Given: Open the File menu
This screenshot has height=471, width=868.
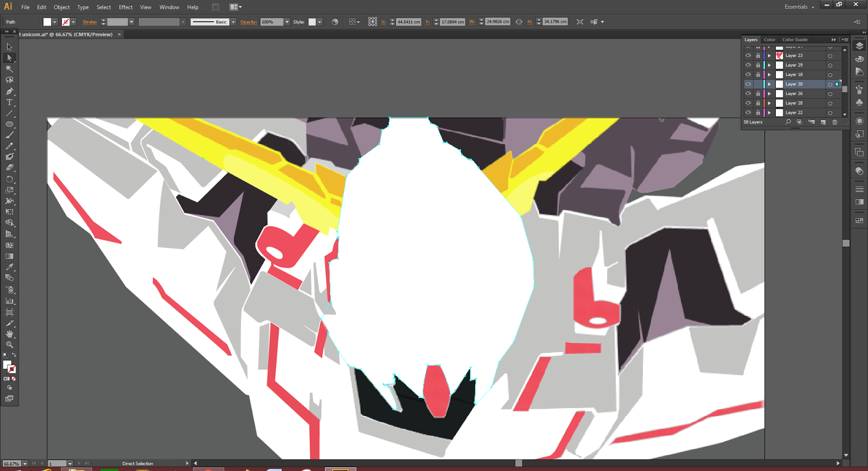Looking at the screenshot, I should point(25,7).
